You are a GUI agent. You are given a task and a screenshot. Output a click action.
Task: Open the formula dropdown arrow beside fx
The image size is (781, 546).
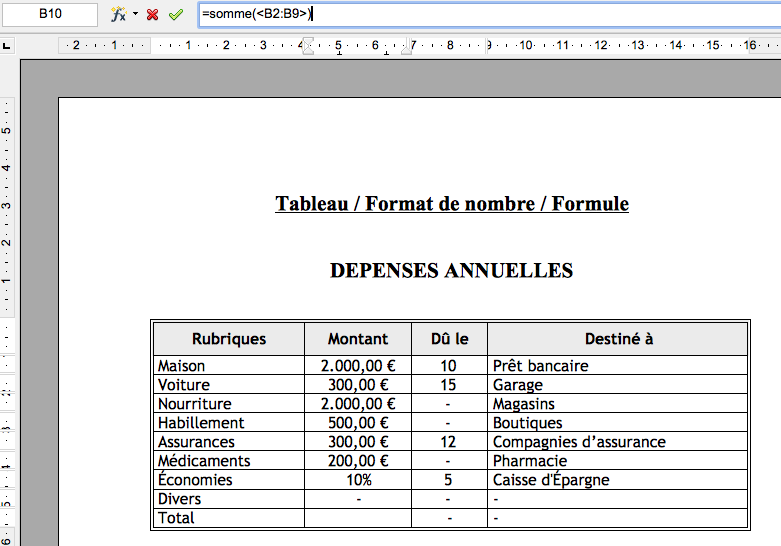coord(135,14)
